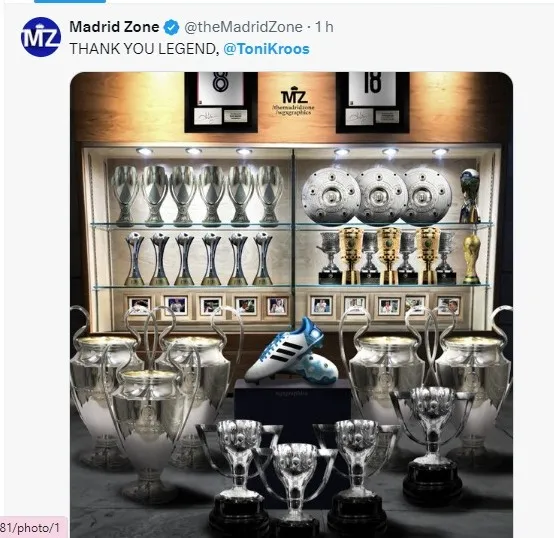Open the tweet's 1 h timestamp
The image size is (554, 538).
[x=324, y=27]
